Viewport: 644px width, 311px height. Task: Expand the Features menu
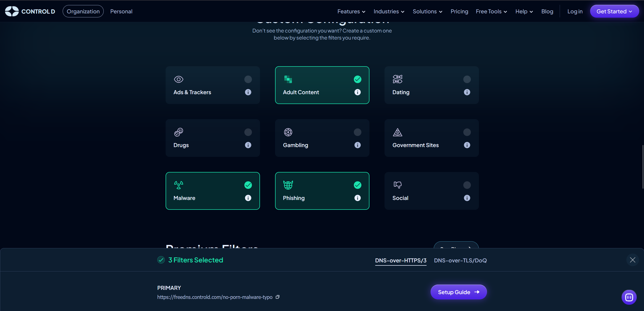coord(351,12)
